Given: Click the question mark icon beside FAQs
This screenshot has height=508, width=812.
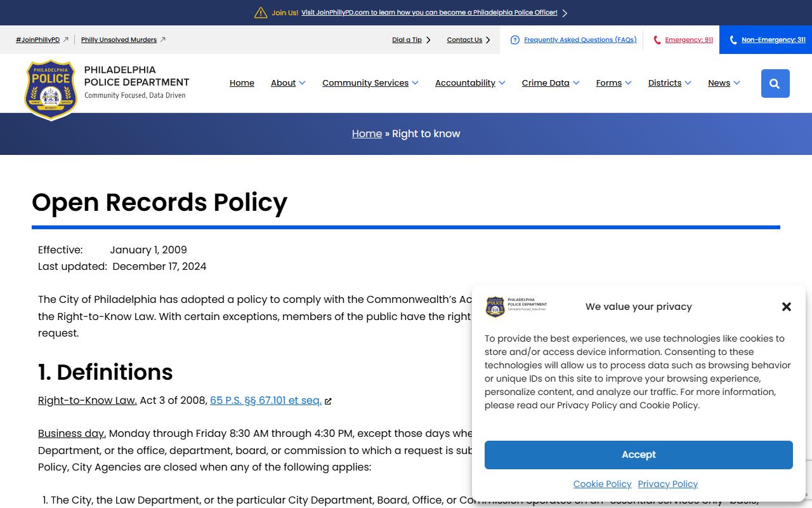Looking at the screenshot, I should click(515, 40).
